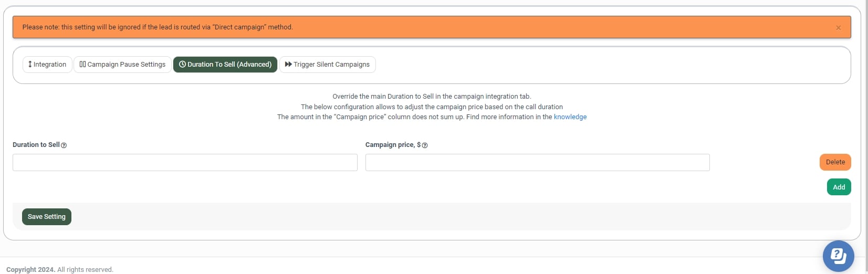
Task: Click the up-down arrows icon beside Integration
Action: (x=30, y=64)
